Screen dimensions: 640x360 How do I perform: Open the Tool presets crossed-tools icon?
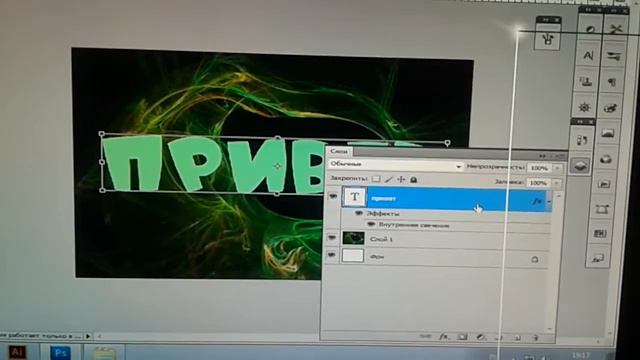tap(616, 29)
